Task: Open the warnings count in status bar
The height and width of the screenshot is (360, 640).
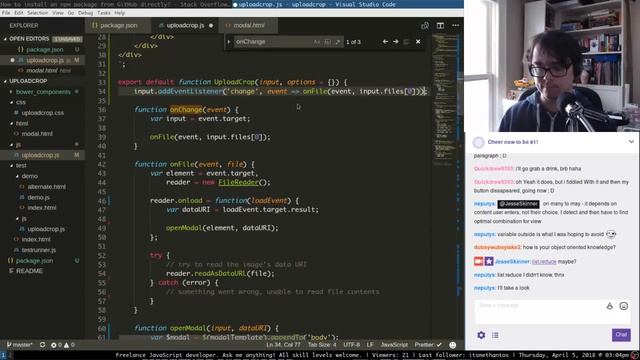Action: coord(69,345)
